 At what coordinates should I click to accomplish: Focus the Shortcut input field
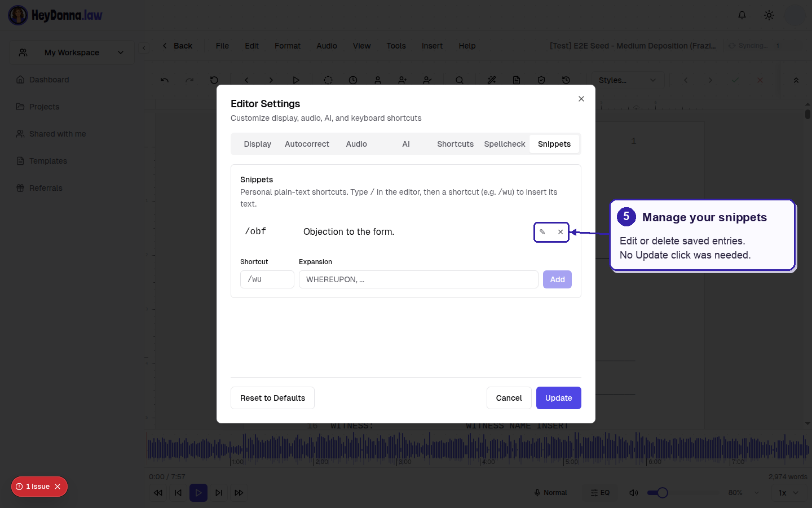tap(267, 279)
